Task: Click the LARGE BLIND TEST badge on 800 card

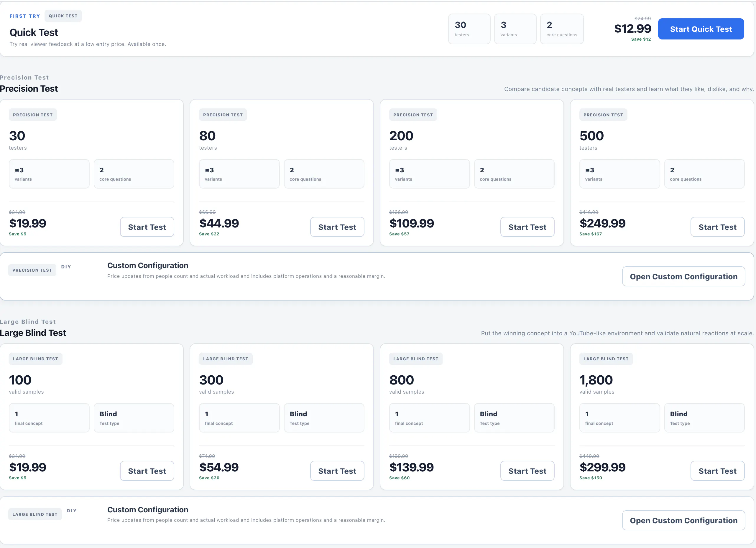Action: tap(416, 359)
